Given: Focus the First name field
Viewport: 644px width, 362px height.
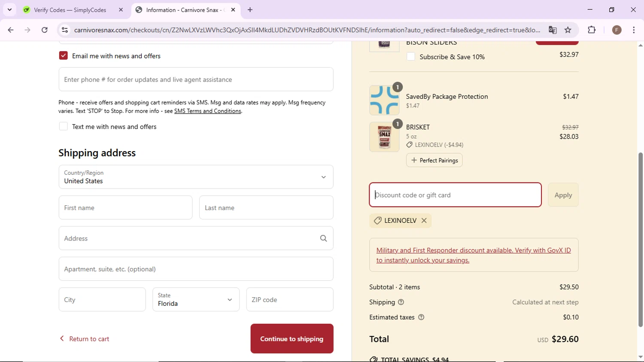Looking at the screenshot, I should 125,207.
